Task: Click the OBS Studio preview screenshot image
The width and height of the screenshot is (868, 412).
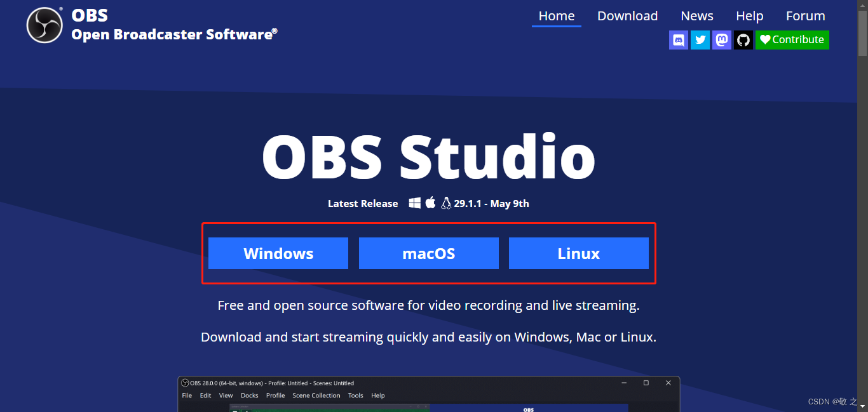Action: pyautogui.click(x=429, y=394)
